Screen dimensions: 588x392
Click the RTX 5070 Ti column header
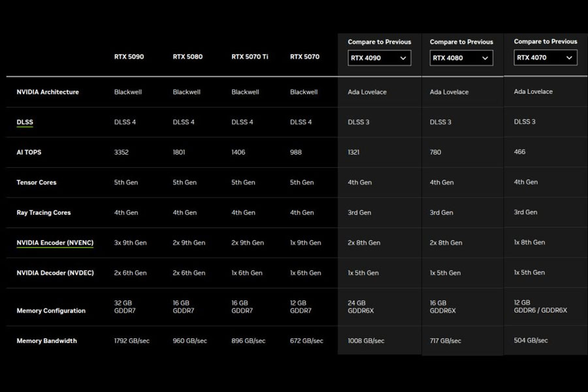coord(250,57)
